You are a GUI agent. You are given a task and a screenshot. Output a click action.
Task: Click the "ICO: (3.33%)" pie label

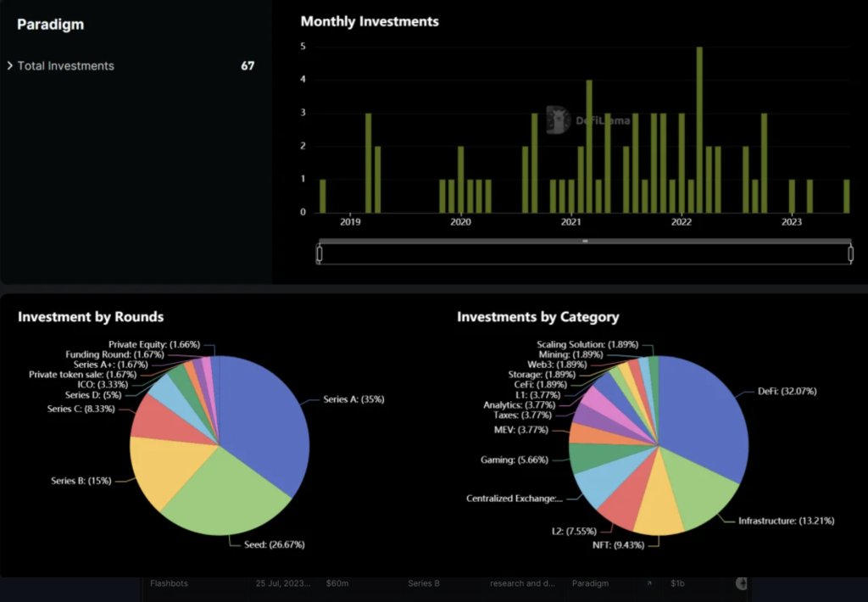(x=103, y=384)
